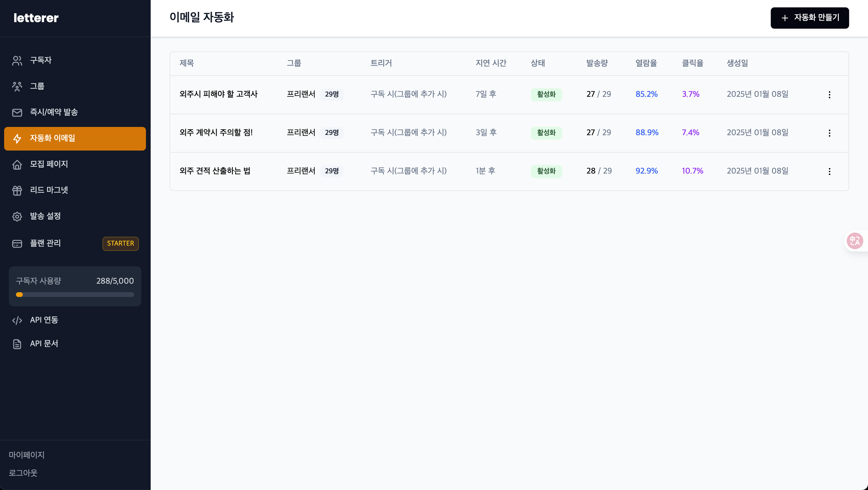868x490 pixels.
Task: Go to 마이페이지
Action: (x=27, y=455)
